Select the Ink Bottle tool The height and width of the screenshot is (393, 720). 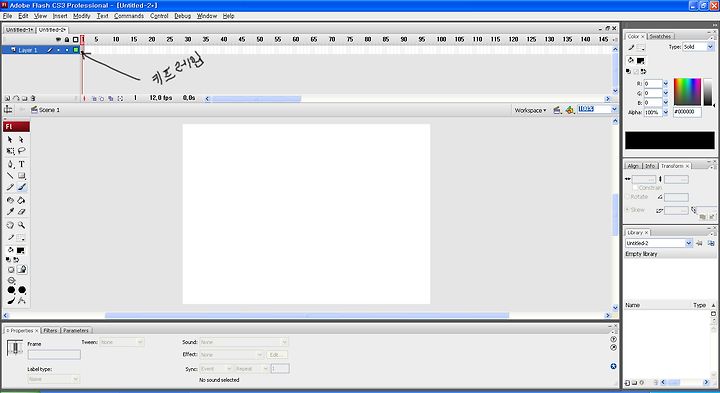coord(10,200)
